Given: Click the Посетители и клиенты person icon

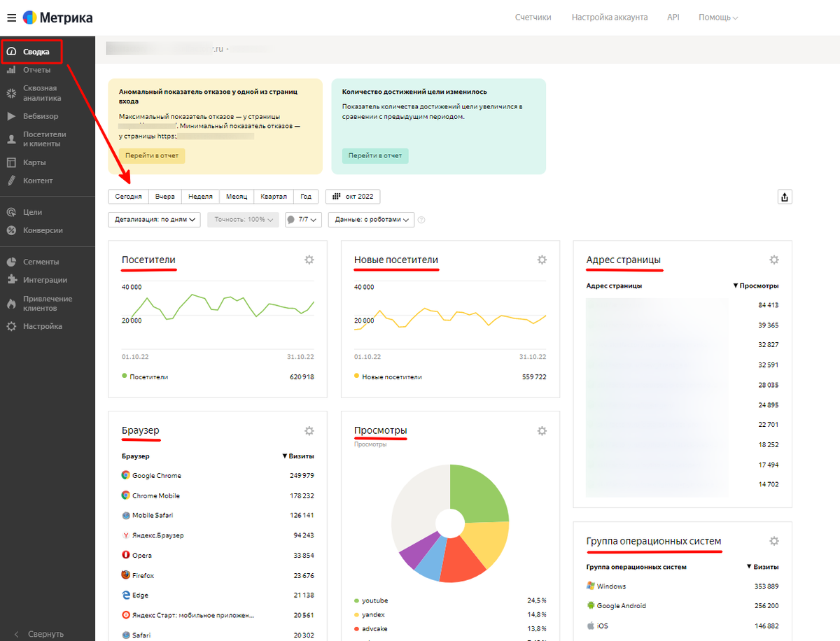Looking at the screenshot, I should click(x=12, y=139).
